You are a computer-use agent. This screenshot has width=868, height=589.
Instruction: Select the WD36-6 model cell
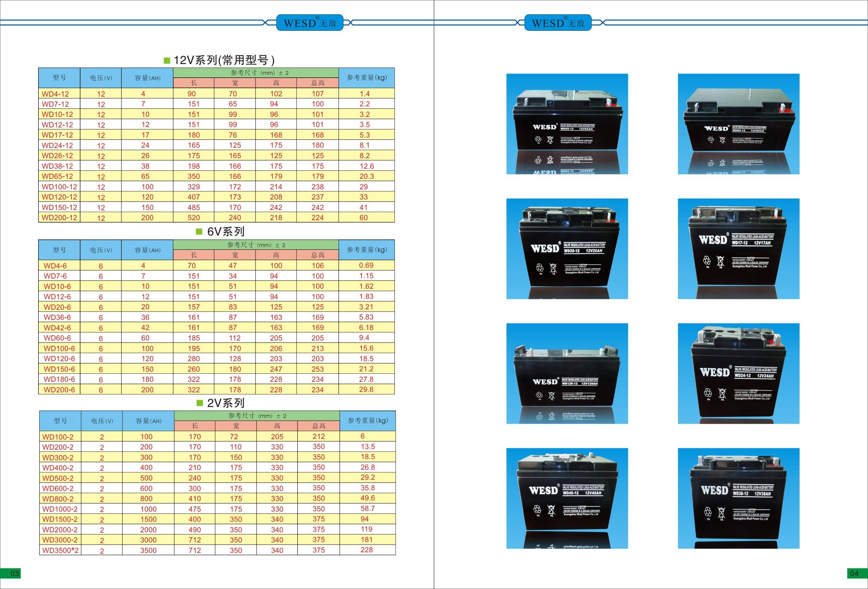click(59, 317)
